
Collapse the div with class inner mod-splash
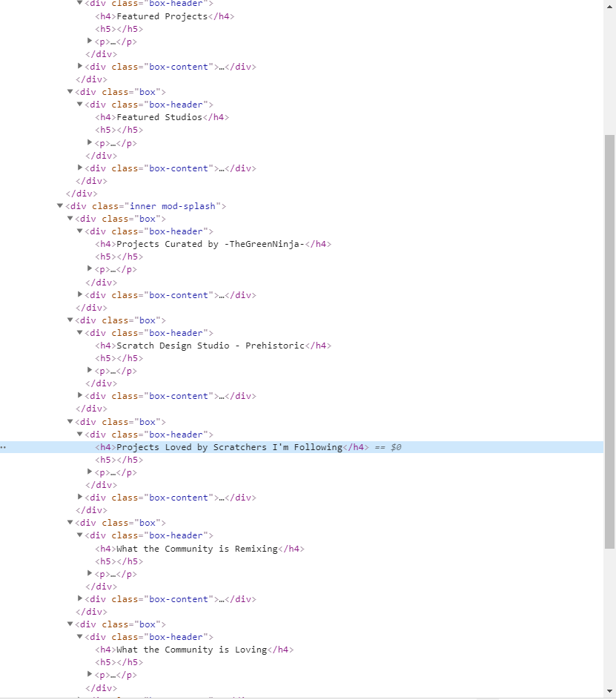pyautogui.click(x=60, y=205)
